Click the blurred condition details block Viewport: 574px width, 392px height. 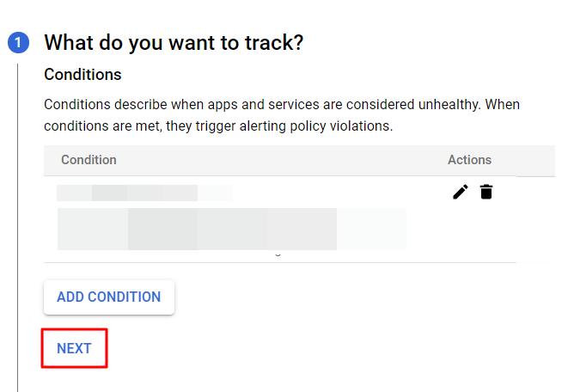click(231, 228)
